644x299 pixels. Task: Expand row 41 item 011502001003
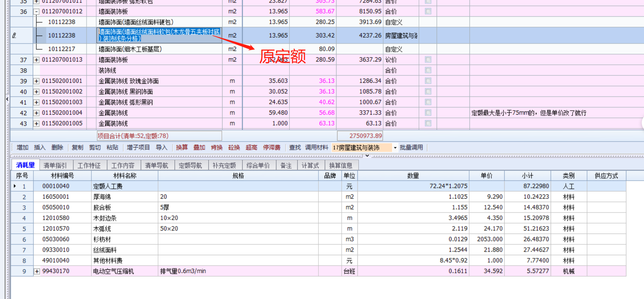coord(36,102)
